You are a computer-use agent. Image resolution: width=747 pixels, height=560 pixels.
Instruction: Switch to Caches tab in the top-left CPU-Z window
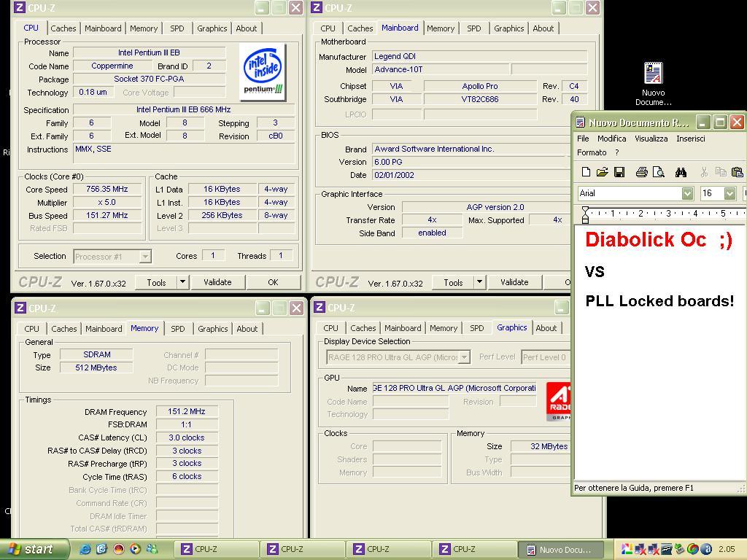[x=63, y=28]
